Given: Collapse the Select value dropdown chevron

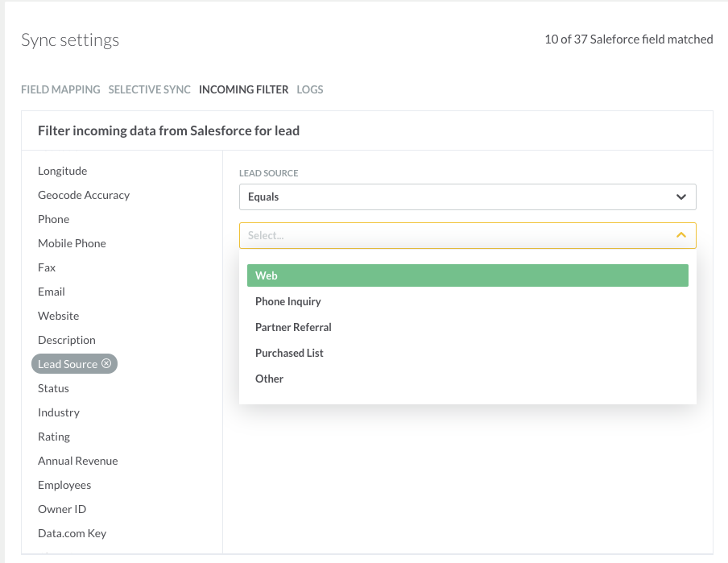Looking at the screenshot, I should [680, 235].
